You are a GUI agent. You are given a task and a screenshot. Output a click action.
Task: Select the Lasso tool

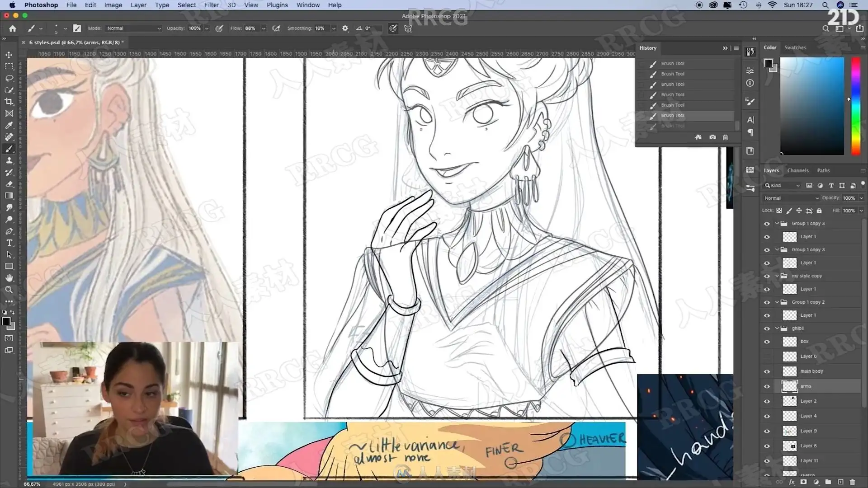tap(9, 78)
